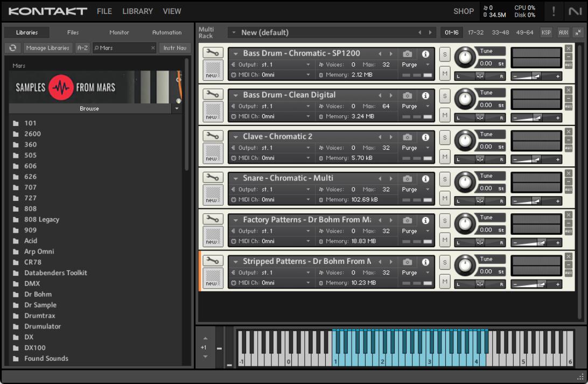Open wrench editor for Bass Drum - Chromatic - SP1200
The width and height of the screenshot is (588, 384).
[x=213, y=53]
